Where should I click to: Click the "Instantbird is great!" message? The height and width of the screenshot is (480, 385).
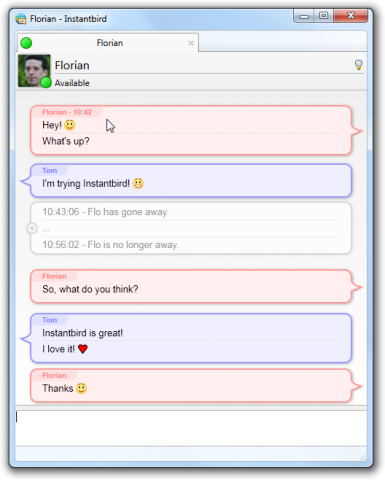[82, 333]
